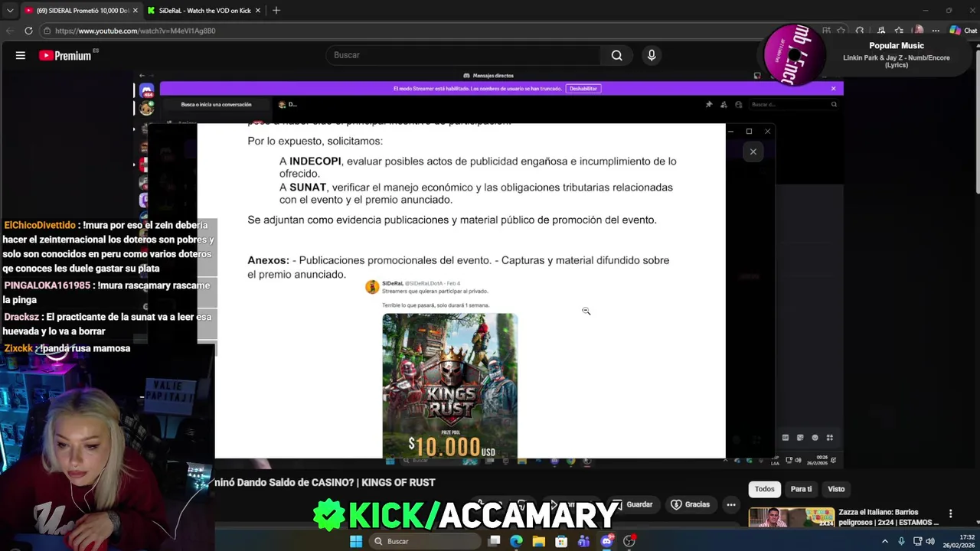This screenshot has width=980, height=551.
Task: Click the Windows taskbar Buscar search box
Action: [x=424, y=541]
